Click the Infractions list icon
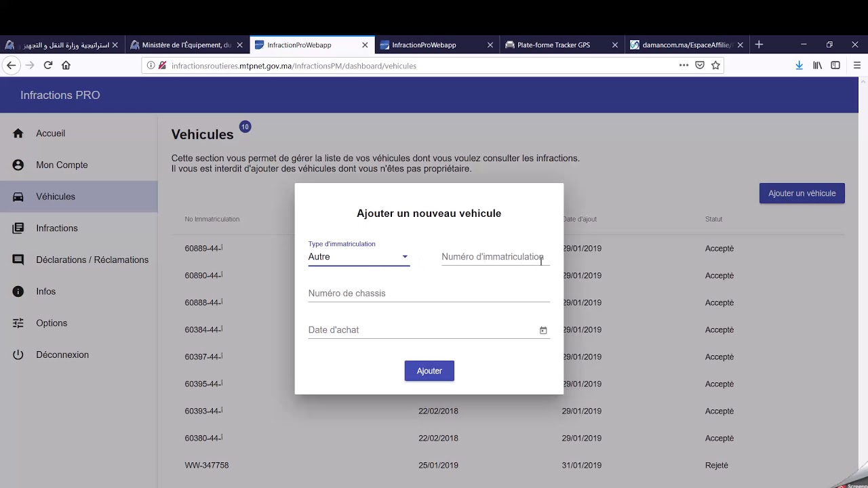Viewport: 868px width, 488px height. tap(18, 228)
